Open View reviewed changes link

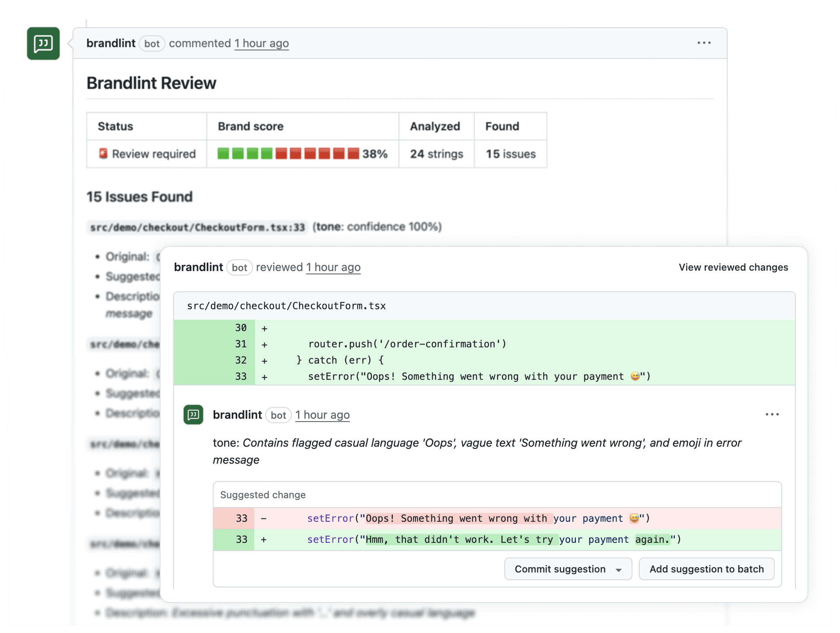(733, 267)
